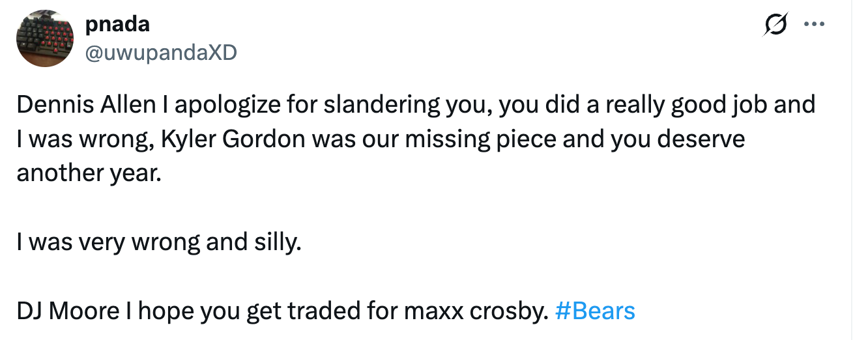This screenshot has height=340, width=868.
Task: Open the pnada display name link
Action: pyautogui.click(x=118, y=24)
